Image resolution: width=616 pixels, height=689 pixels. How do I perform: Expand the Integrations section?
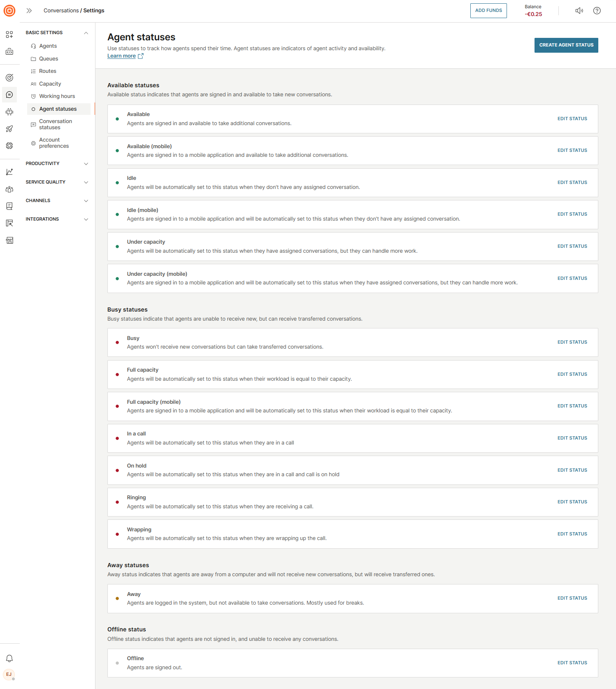[x=86, y=219]
